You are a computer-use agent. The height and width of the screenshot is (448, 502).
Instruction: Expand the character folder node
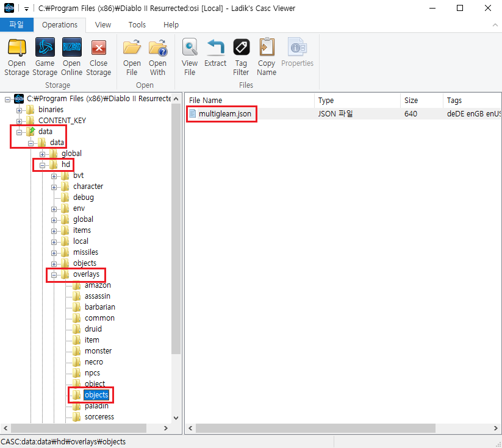(x=54, y=187)
